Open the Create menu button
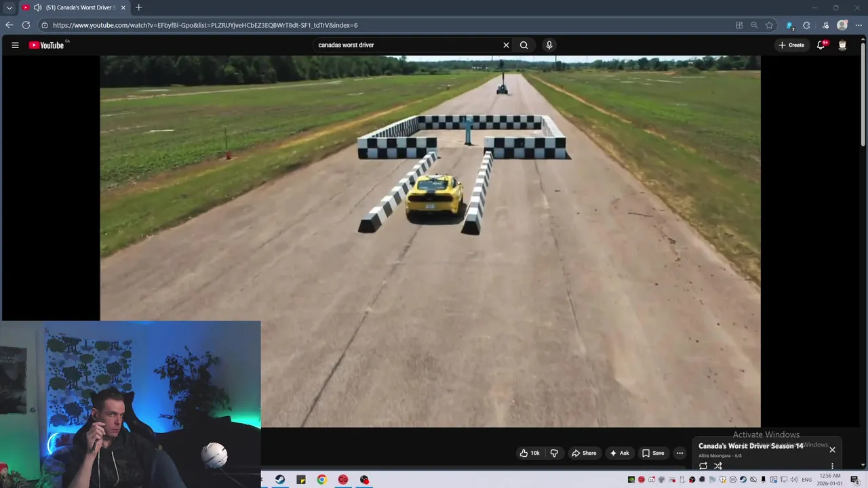Screen dimensions: 868x488 tap(791, 45)
